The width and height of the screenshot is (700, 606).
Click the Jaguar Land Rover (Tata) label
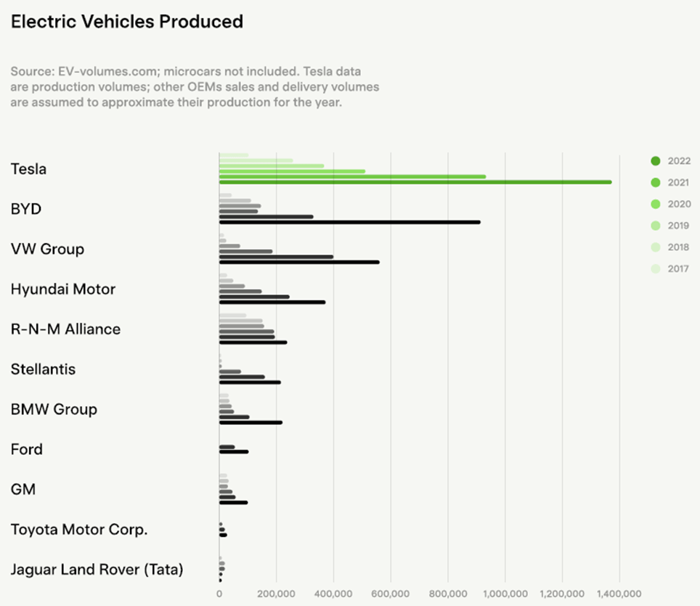click(97, 570)
